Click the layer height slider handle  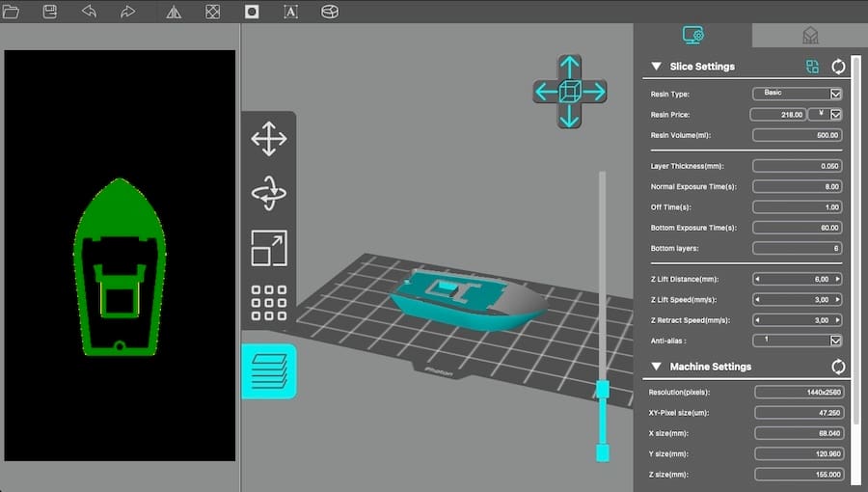click(x=603, y=389)
